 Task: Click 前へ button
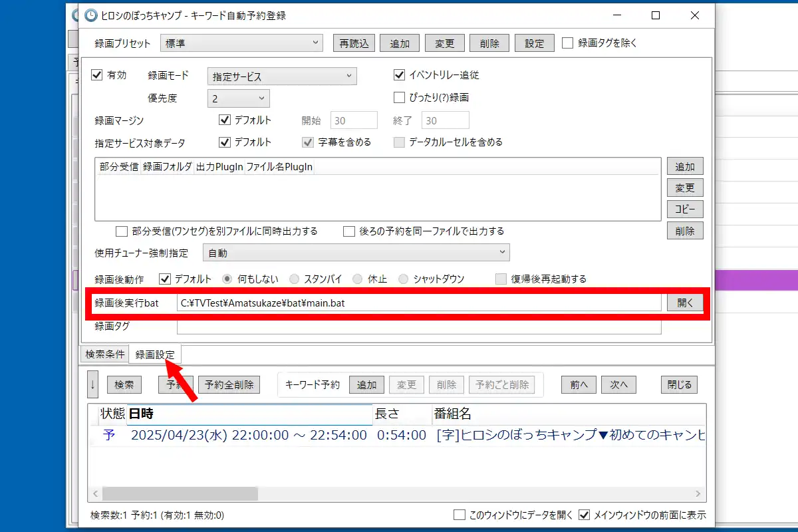tap(579, 384)
